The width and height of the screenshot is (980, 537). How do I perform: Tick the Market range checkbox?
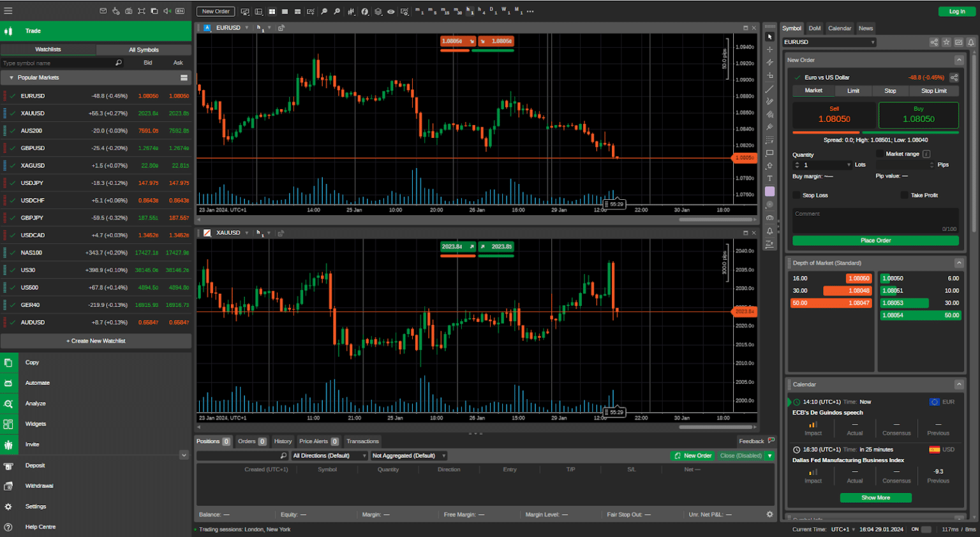[880, 154]
